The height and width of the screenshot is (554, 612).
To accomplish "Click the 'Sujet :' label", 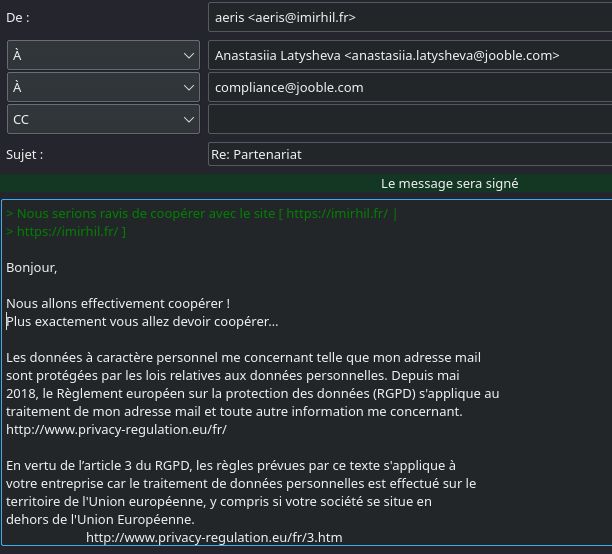I will (25, 155).
